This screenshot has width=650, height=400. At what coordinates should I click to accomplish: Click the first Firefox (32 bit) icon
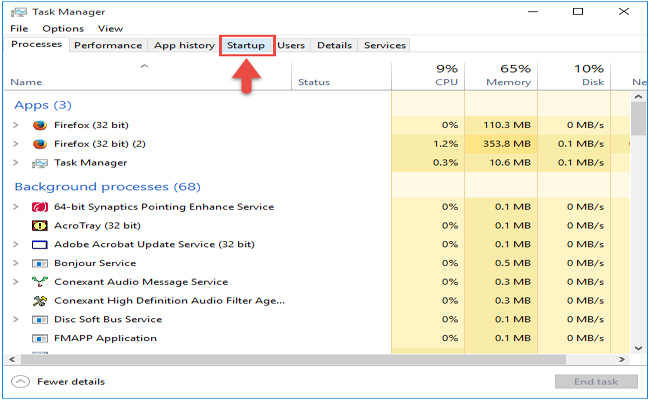(40, 125)
